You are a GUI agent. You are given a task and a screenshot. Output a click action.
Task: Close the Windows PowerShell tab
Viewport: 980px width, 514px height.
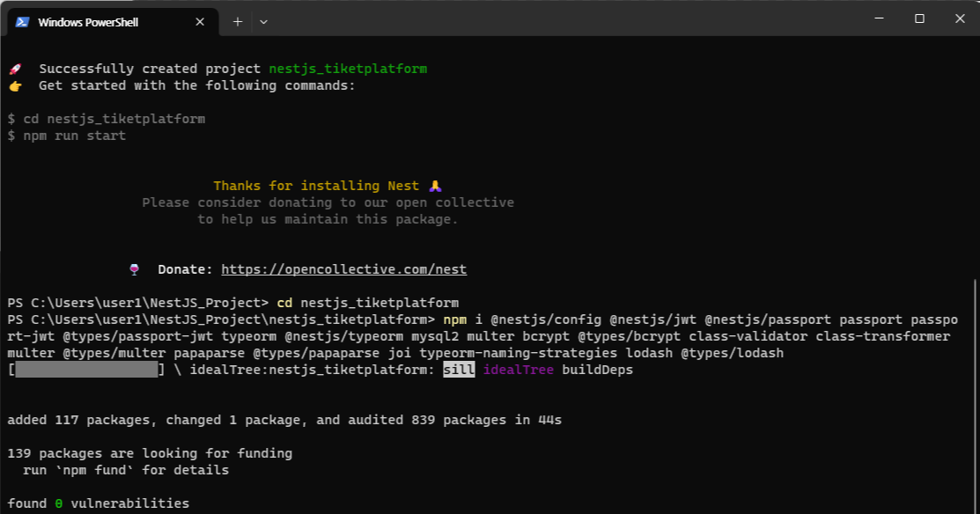200,22
